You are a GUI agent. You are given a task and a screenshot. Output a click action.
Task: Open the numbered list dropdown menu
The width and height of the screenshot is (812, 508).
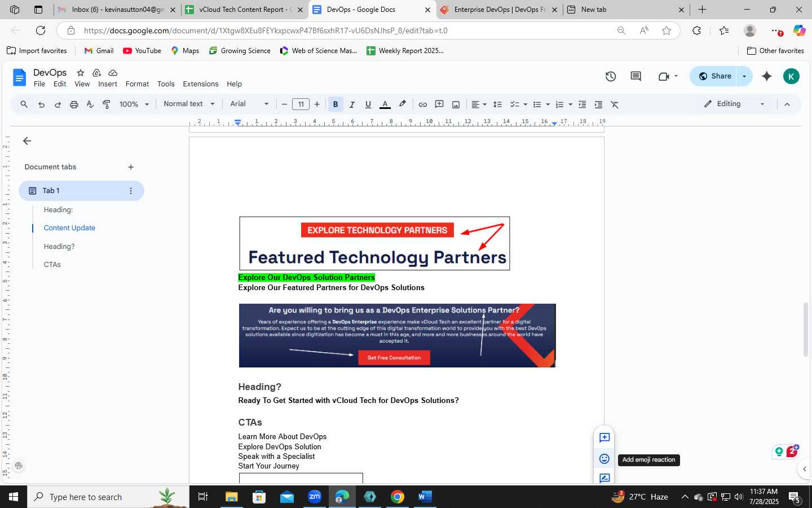click(x=564, y=104)
